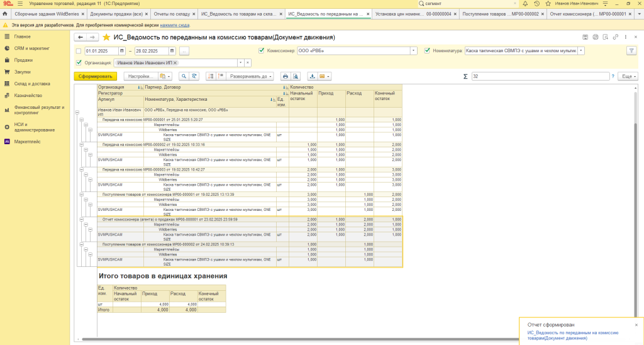Open favorites star in title bar
The height and width of the screenshot is (345, 644).
tap(548, 3)
